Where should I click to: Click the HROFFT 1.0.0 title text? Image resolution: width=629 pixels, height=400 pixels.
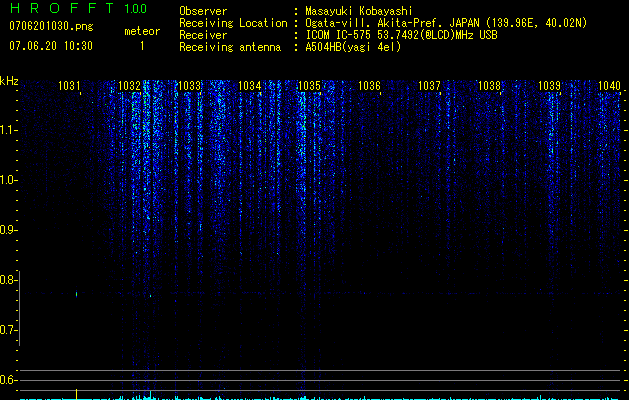pos(78,8)
